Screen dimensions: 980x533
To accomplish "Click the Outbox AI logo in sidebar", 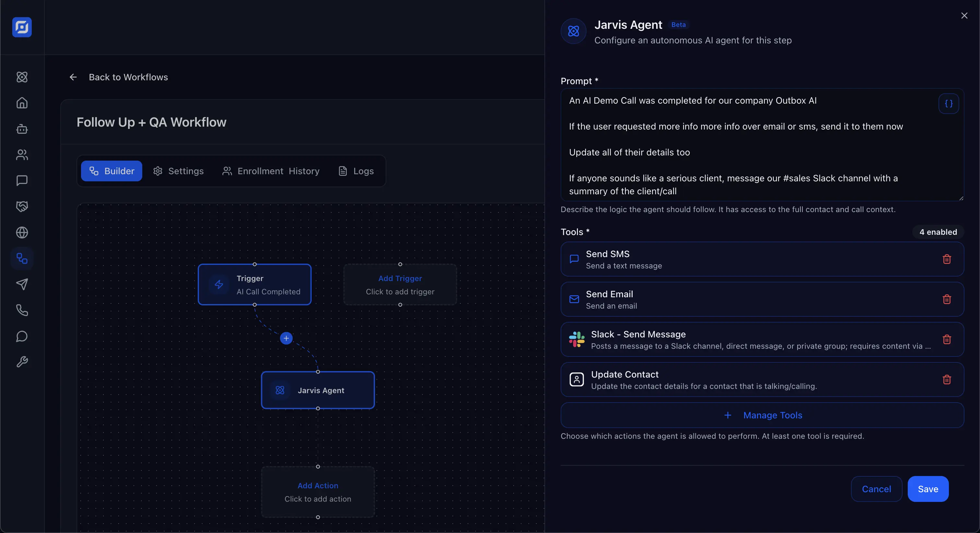I will click(x=22, y=27).
